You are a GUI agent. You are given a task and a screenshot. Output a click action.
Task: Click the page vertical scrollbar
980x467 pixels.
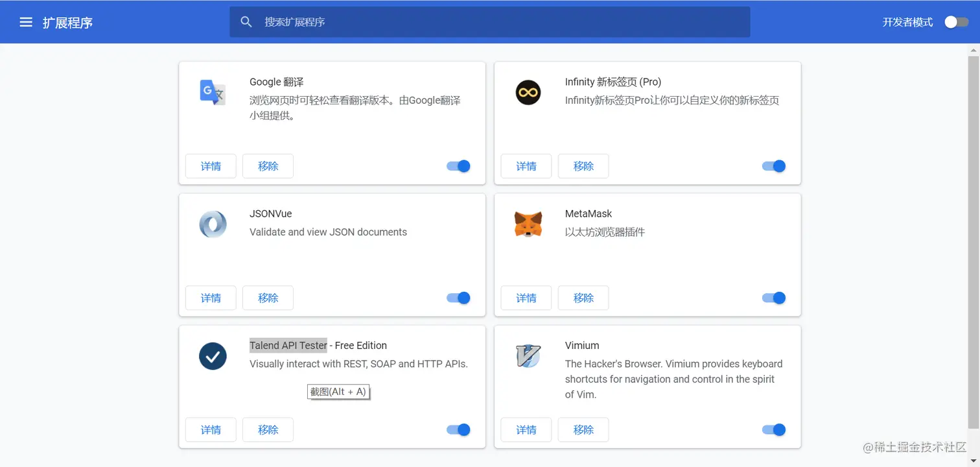pyautogui.click(x=974, y=242)
